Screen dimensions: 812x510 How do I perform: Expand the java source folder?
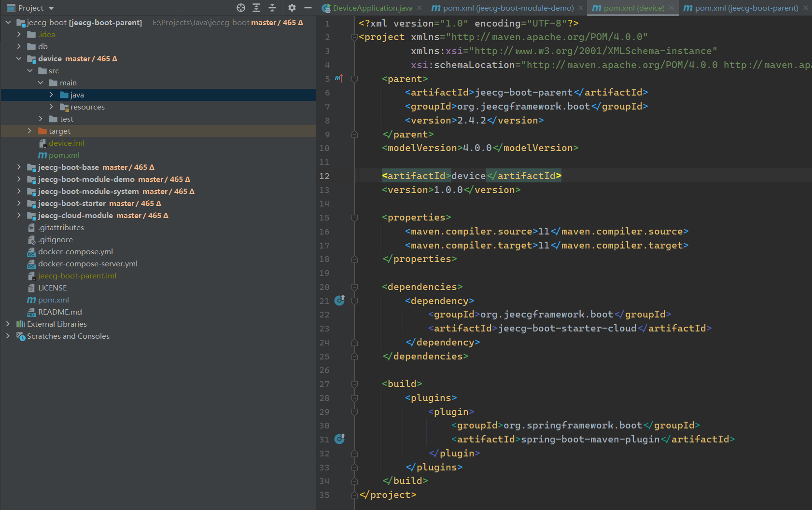coord(51,95)
